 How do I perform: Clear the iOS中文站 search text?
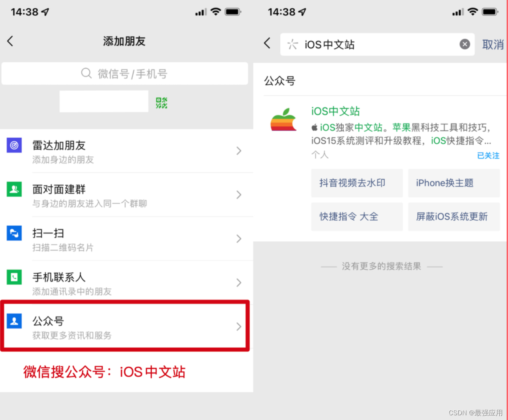tap(465, 44)
